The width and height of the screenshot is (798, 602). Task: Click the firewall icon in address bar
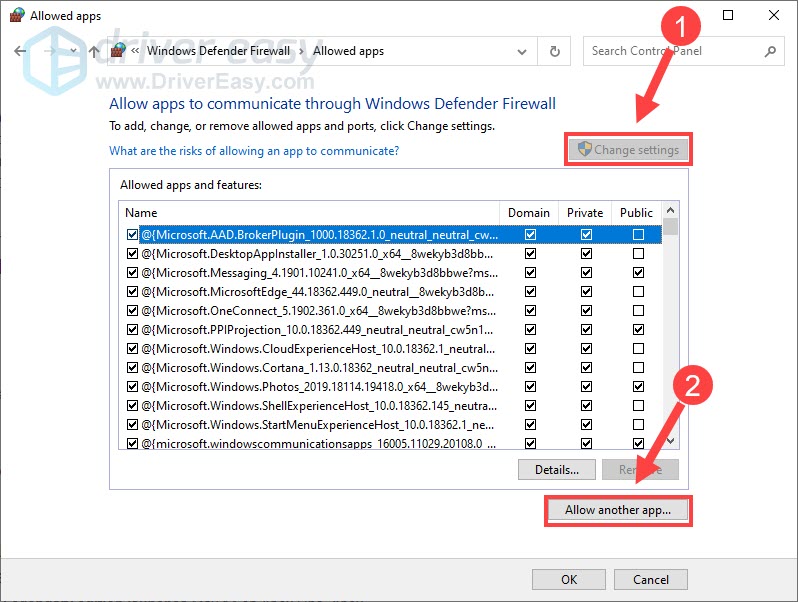coord(118,50)
